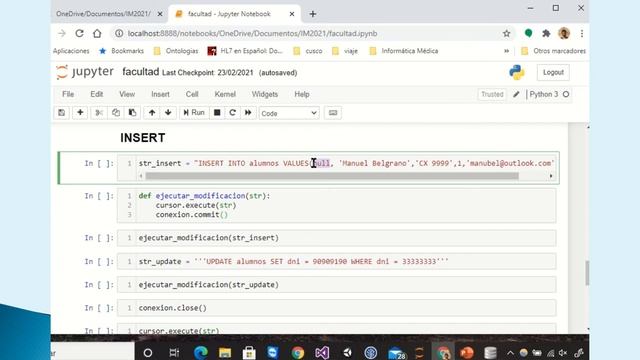The image size is (640, 360).
Task: Paste cells below icon
Action: [132, 113]
